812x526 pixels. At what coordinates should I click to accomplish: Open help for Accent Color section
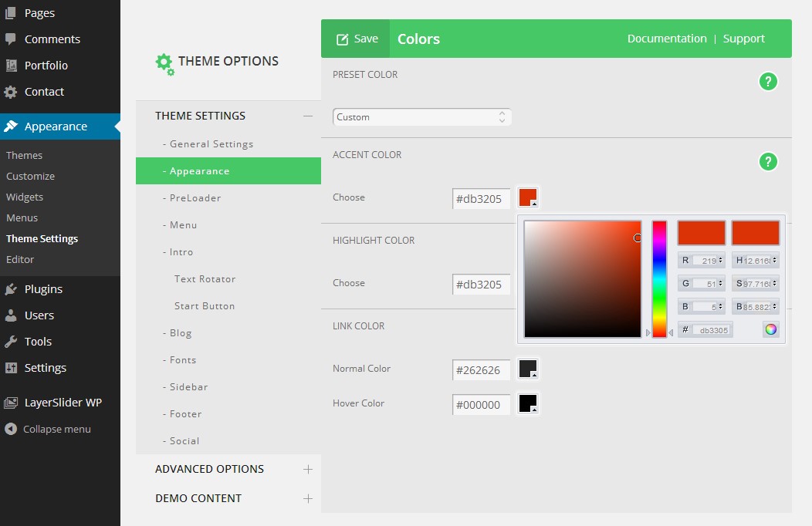pos(767,161)
